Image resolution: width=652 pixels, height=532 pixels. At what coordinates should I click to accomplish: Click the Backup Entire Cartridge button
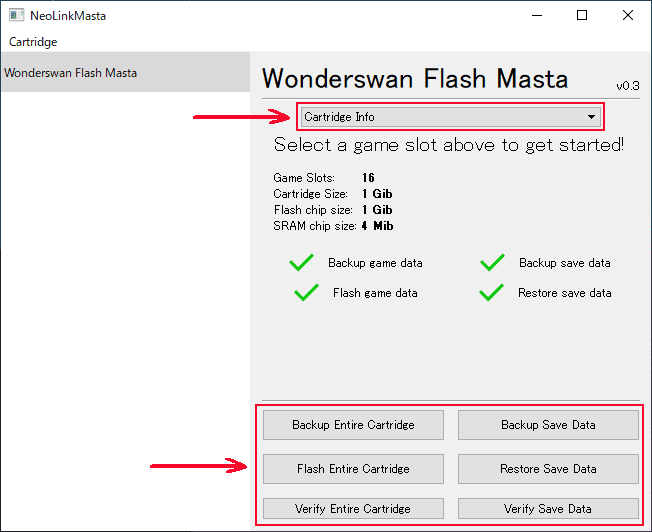[353, 425]
